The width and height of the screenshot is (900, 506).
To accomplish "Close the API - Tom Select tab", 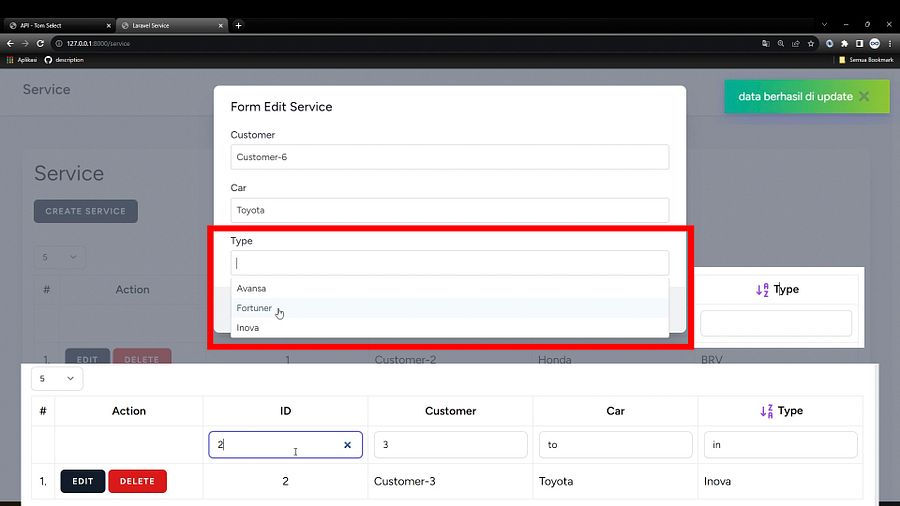I will tap(108, 26).
